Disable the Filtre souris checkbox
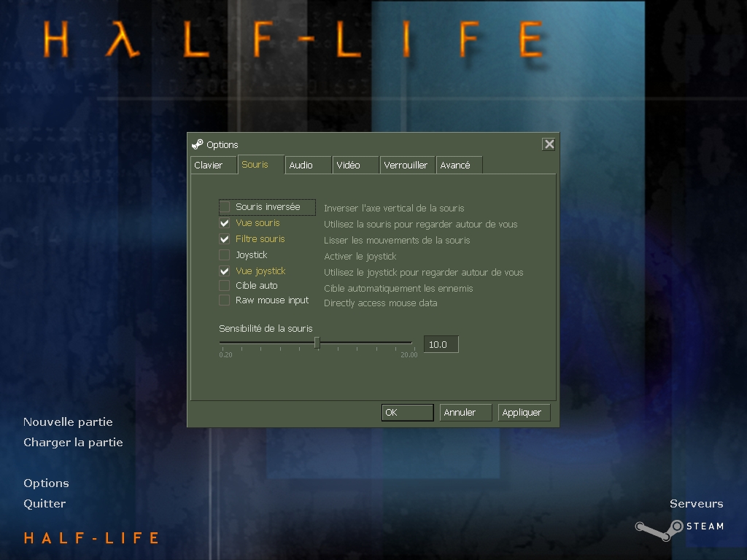The height and width of the screenshot is (560, 747). [x=225, y=239]
